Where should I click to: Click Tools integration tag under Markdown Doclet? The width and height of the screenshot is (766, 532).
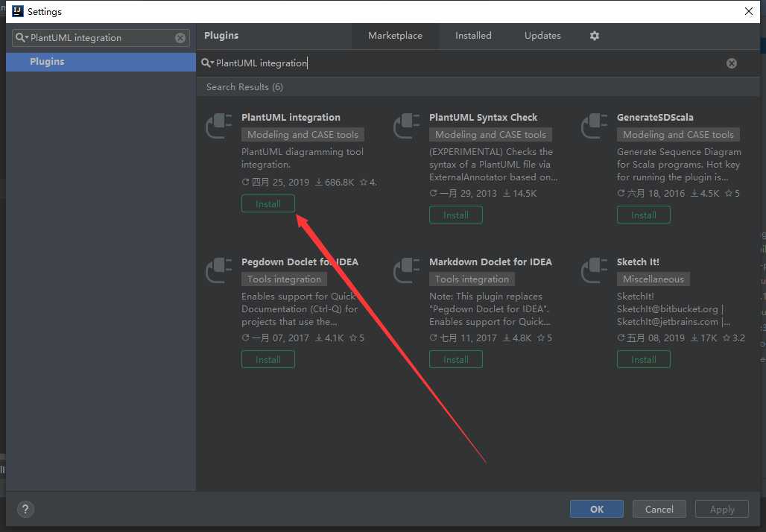coord(472,279)
